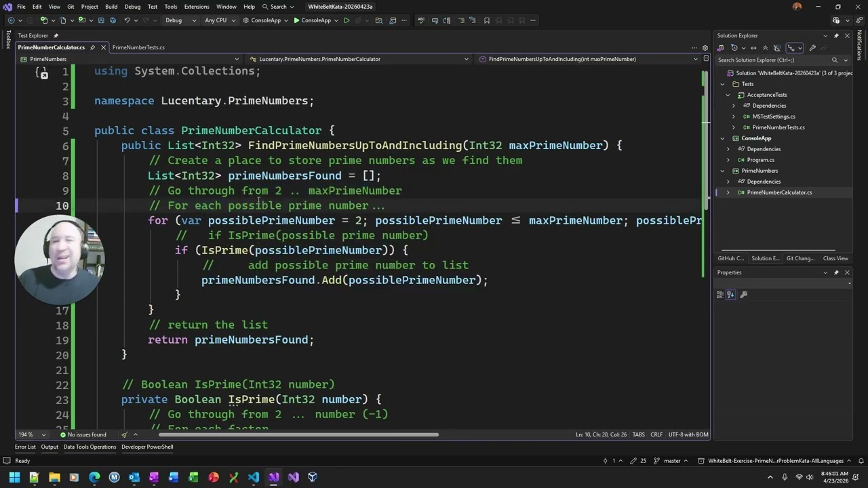Click Solution Explorer sync with active document icon
This screenshot has height=488, width=868.
click(753, 47)
